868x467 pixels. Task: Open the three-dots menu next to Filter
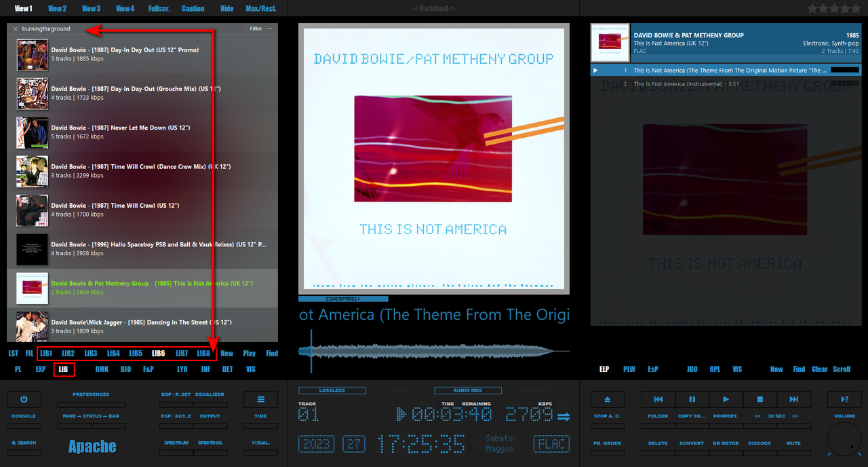click(x=269, y=29)
